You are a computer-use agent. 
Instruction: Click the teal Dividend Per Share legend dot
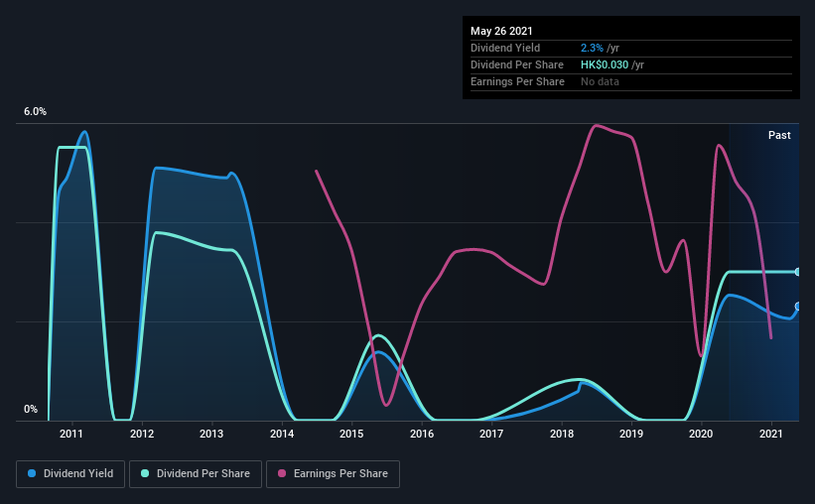tap(145, 473)
